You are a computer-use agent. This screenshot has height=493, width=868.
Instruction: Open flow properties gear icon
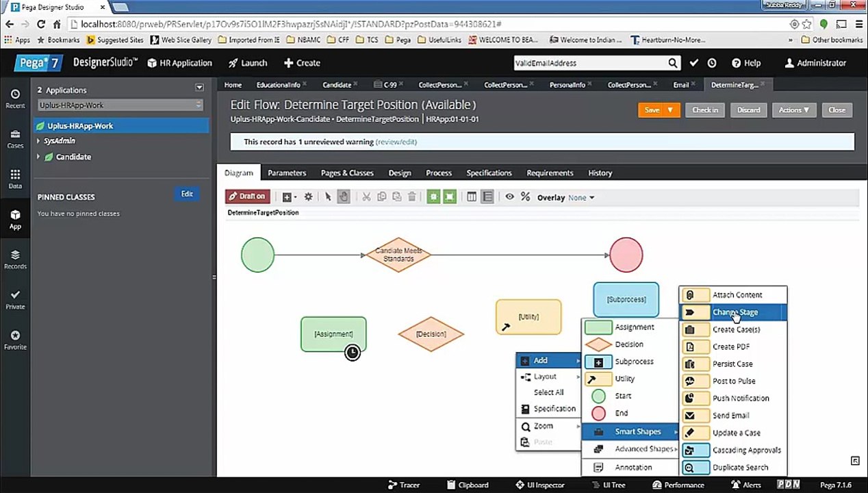(308, 197)
